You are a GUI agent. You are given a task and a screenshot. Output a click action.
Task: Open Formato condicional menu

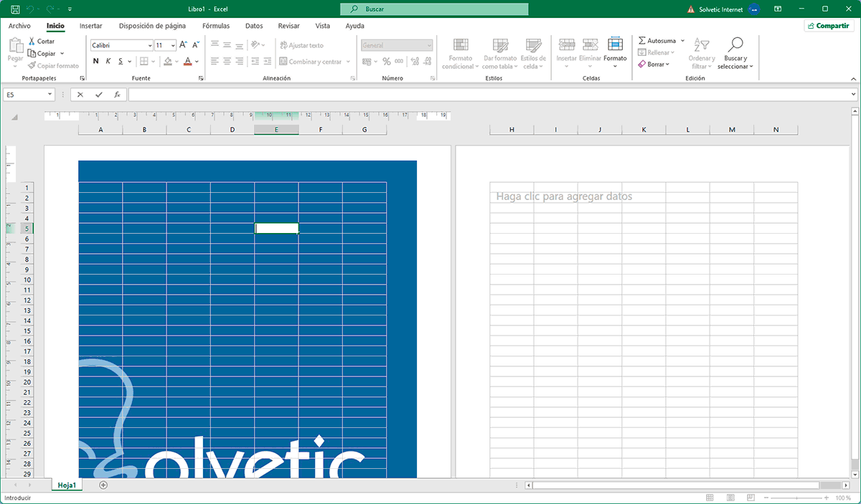pos(460,54)
